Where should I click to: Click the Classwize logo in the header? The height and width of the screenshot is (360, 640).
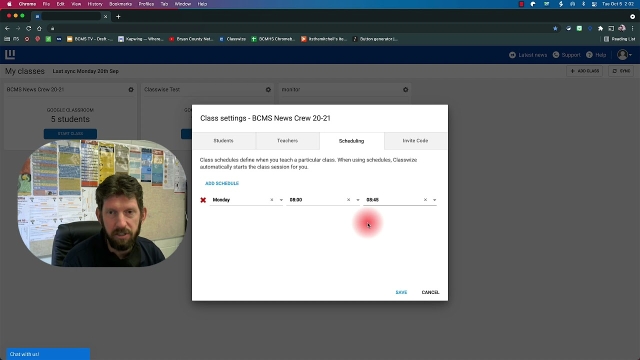(x=10, y=54)
